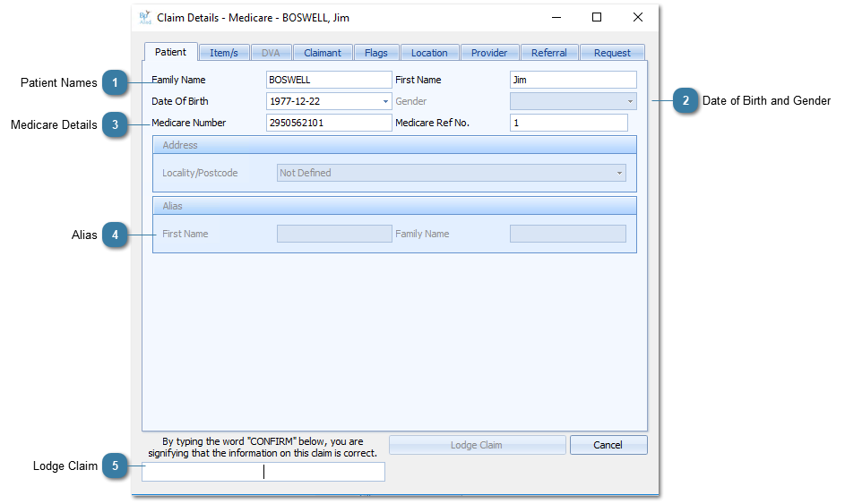Switch to the Patient tab
845x504 pixels.
[170, 52]
